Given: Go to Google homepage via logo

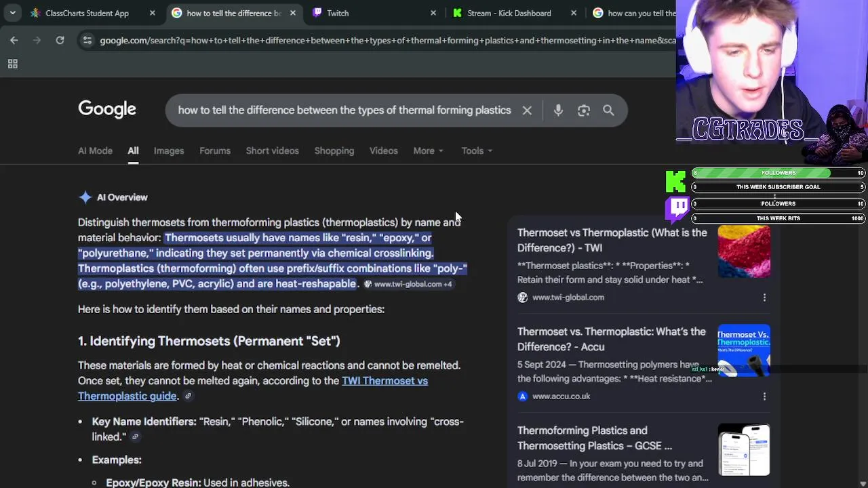Looking at the screenshot, I should 107,109.
